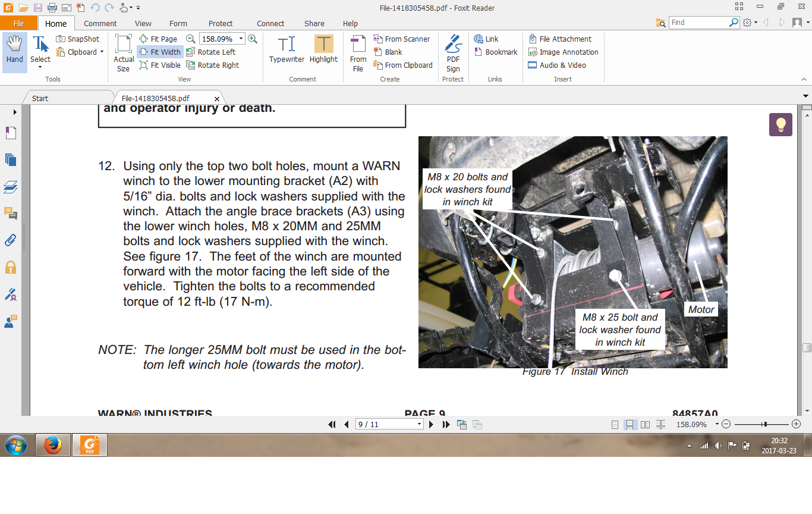Open the folder icon in quick access toolbar
This screenshot has height=514, width=812.
[23, 8]
